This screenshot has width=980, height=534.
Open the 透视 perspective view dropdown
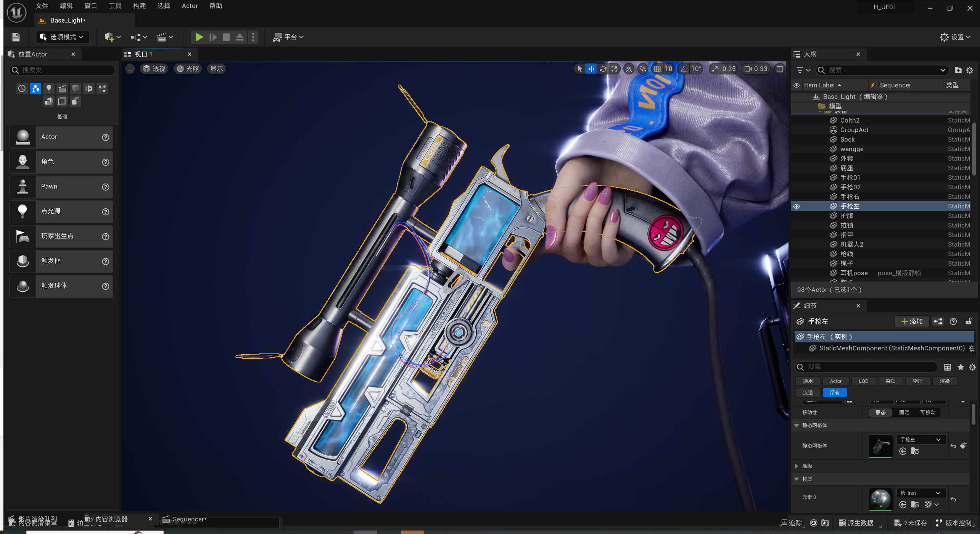pos(154,69)
